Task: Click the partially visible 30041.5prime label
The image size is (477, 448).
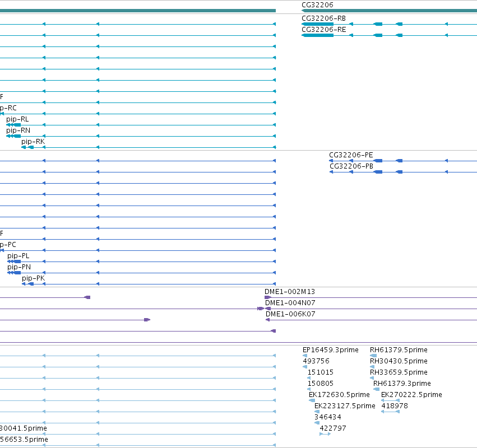Action: [x=24, y=428]
